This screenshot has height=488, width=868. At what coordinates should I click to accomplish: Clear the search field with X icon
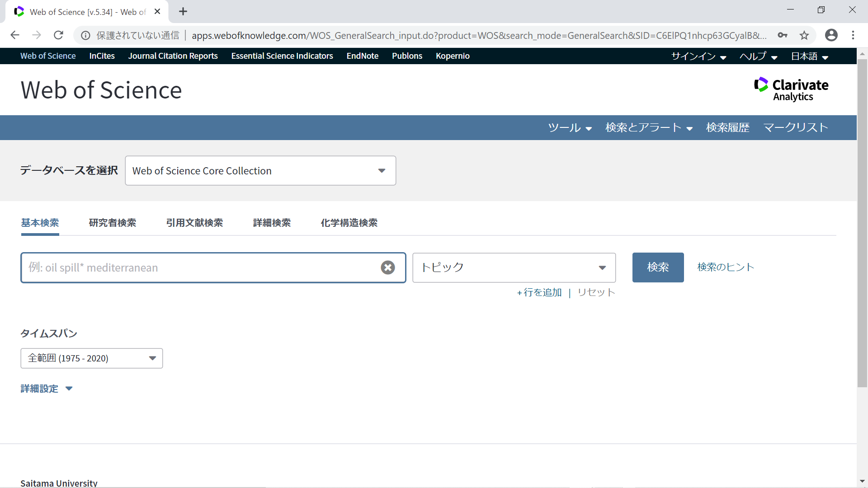coord(387,267)
